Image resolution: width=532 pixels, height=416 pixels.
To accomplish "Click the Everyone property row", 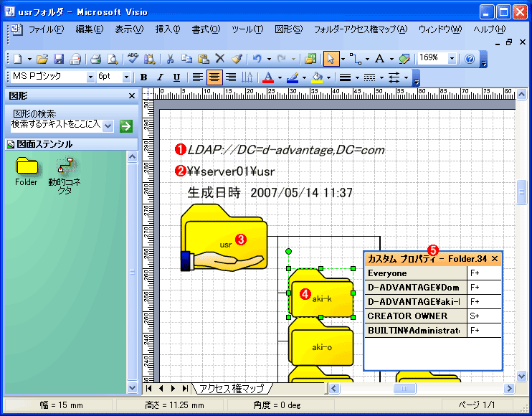I will pyautogui.click(x=433, y=273).
